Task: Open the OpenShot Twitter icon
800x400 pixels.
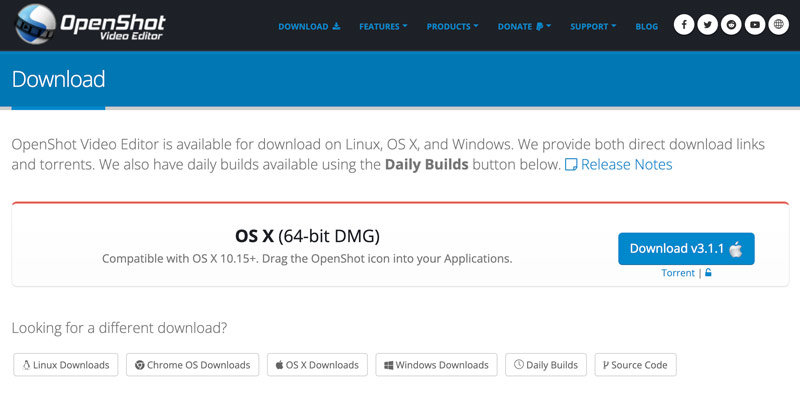Action: tap(708, 26)
